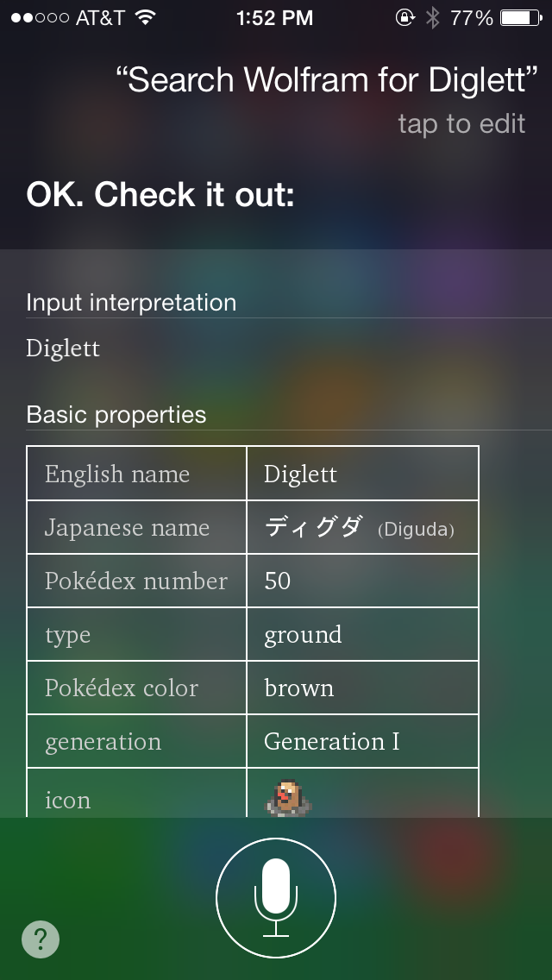Tap the Japanese name value ディグダ (Diguda)
552x980 pixels.
(x=359, y=527)
